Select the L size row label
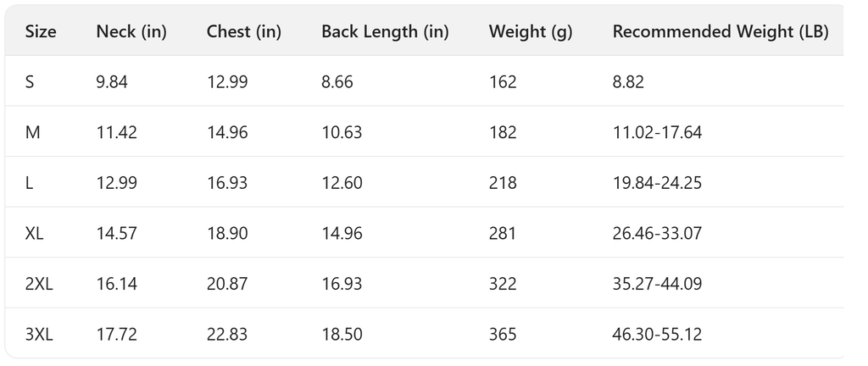Screen dimensions: 868x366 pyautogui.click(x=30, y=183)
